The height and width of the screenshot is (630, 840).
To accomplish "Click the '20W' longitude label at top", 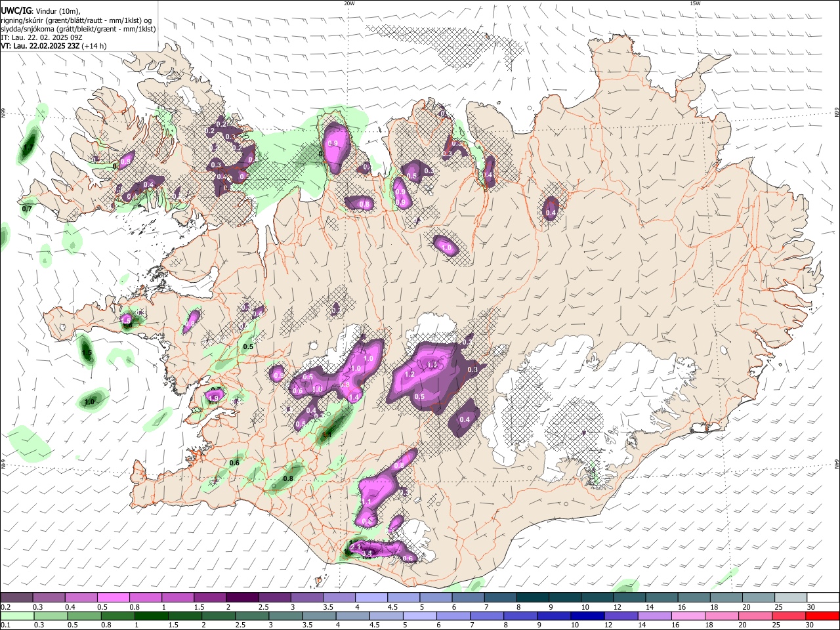I will point(349,3).
